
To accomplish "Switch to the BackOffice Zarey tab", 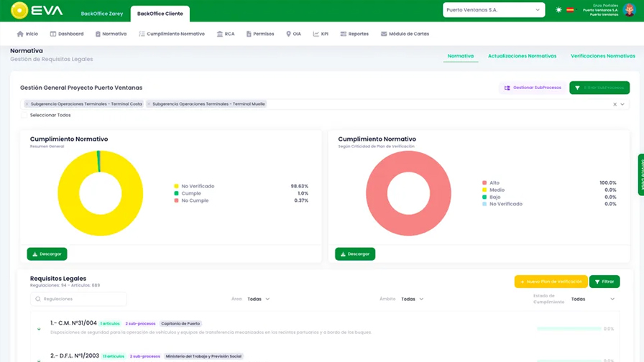I will click(x=102, y=14).
